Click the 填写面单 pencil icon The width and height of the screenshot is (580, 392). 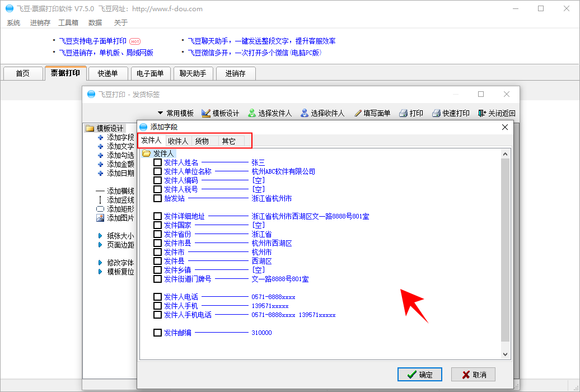[x=358, y=113]
